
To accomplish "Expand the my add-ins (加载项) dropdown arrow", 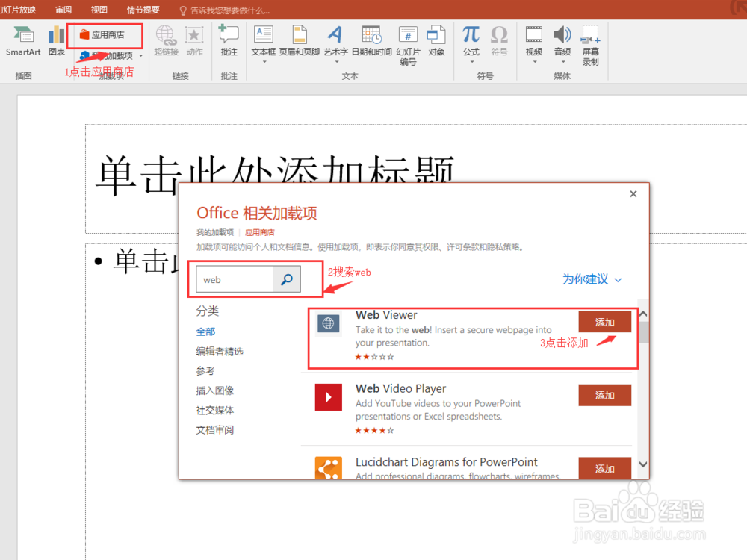I will (141, 56).
